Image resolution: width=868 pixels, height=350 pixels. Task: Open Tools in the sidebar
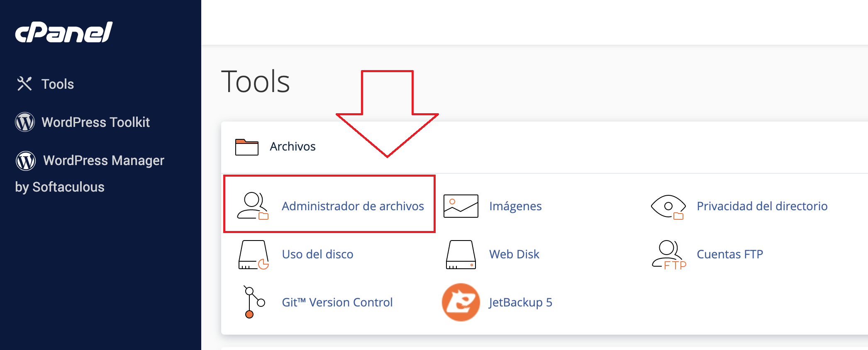(x=58, y=84)
